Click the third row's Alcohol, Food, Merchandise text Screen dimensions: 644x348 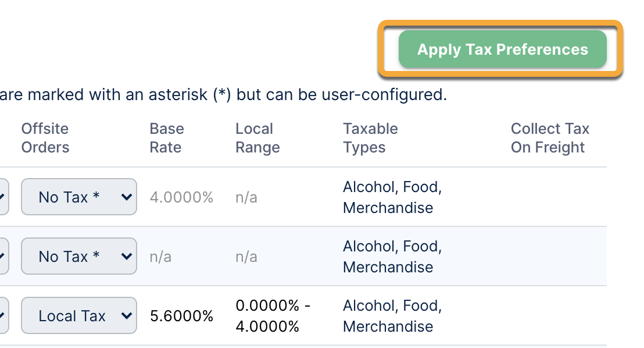392,317
